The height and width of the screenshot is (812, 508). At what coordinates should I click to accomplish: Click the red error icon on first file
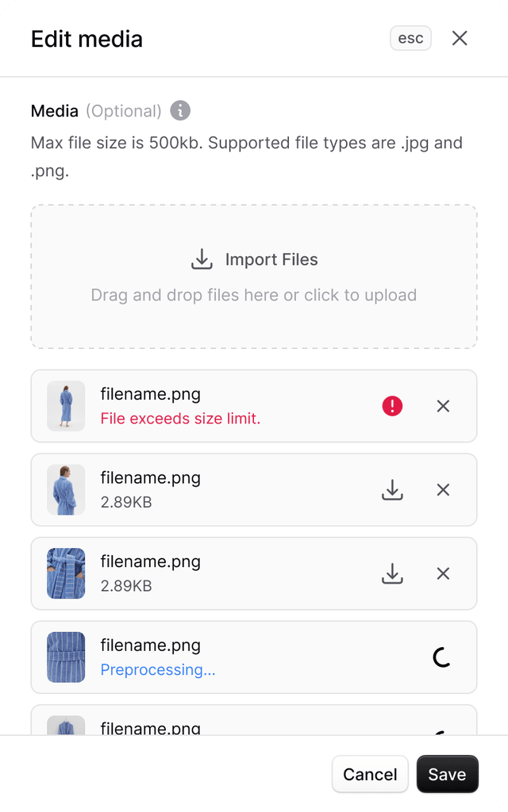(392, 406)
